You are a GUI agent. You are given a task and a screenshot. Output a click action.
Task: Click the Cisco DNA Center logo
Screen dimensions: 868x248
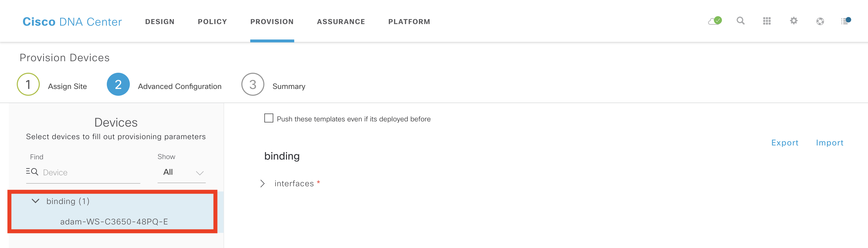(x=72, y=21)
